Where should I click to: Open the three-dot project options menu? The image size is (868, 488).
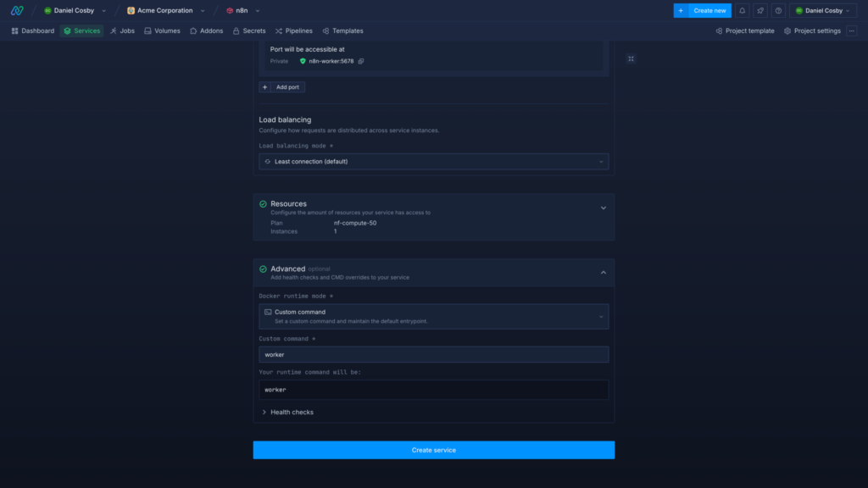pos(852,30)
